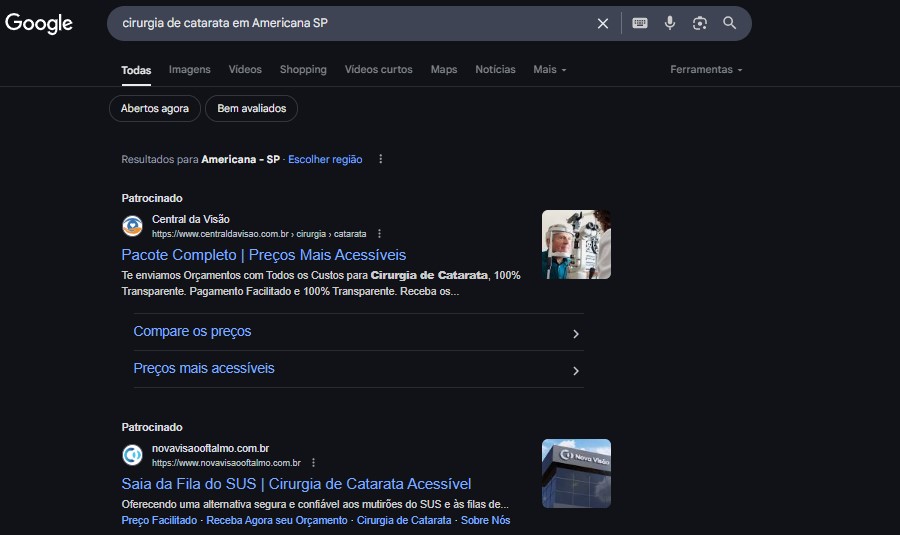Screen dimensions: 900x535
Task: Open search by image camera icon
Action: [700, 23]
